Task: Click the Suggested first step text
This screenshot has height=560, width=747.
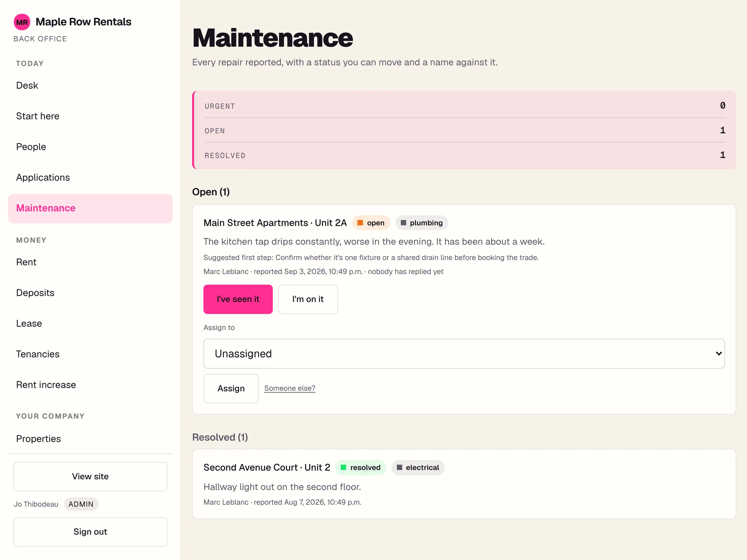Action: point(371,258)
